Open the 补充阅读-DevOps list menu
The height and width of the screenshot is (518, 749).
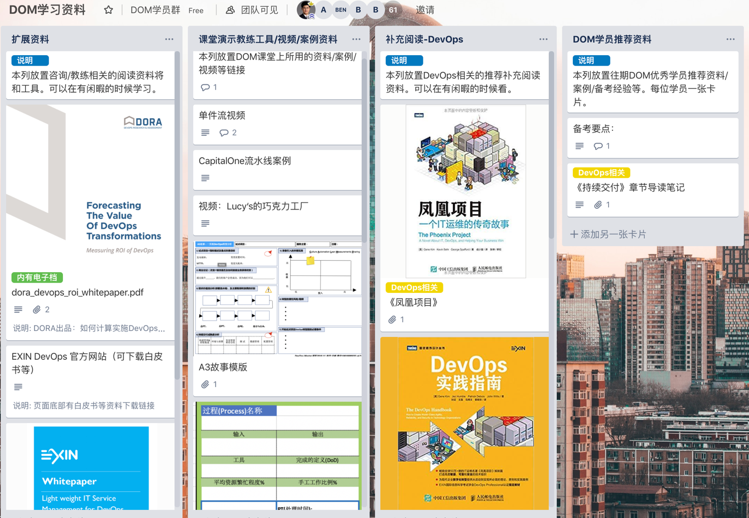543,39
